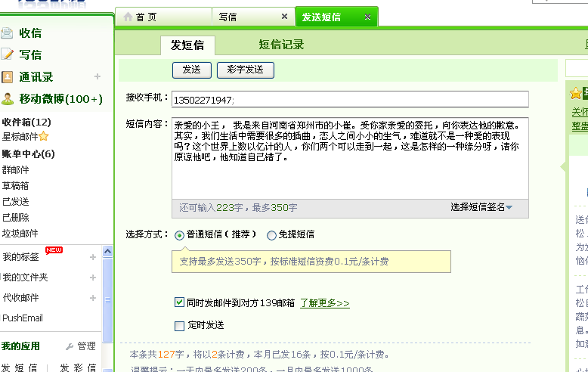Viewport: 588px width, 372px height.
Task: Click the plus icon beside 代收邮件
Action: 93,298
